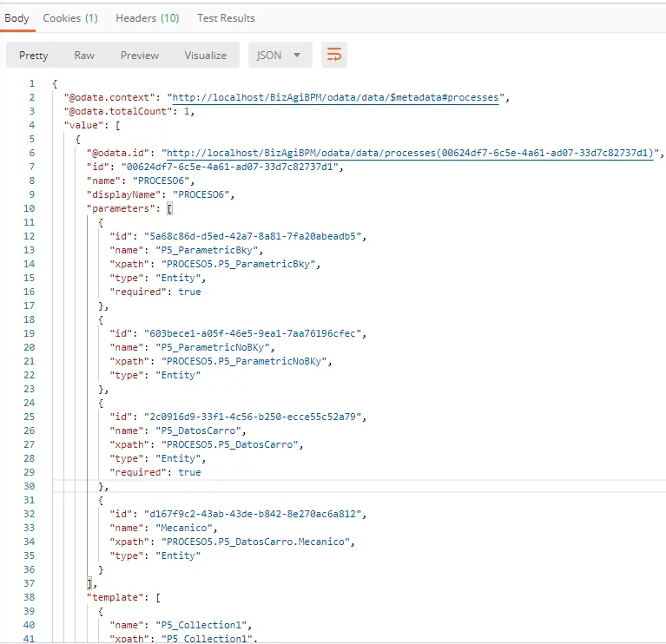This screenshot has width=666, height=644.
Task: Click the name value "P5_Collection1" on line 40
Action: coord(201,625)
